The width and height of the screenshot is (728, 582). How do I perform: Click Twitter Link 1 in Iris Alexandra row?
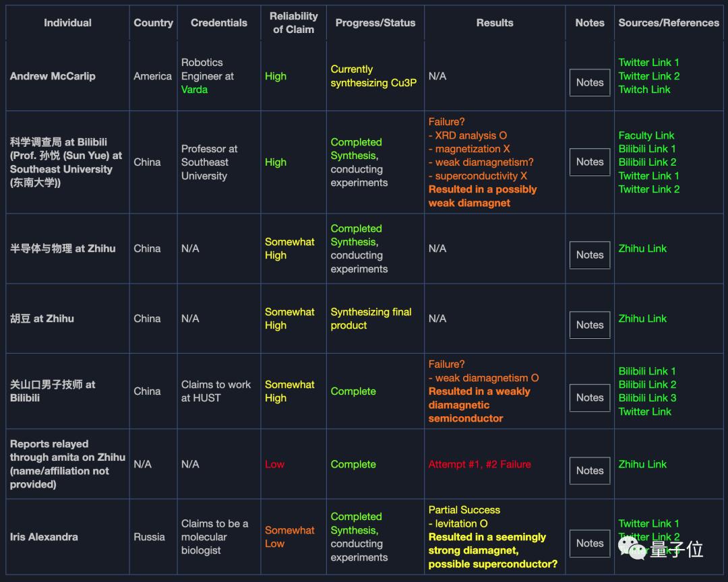pos(648,523)
